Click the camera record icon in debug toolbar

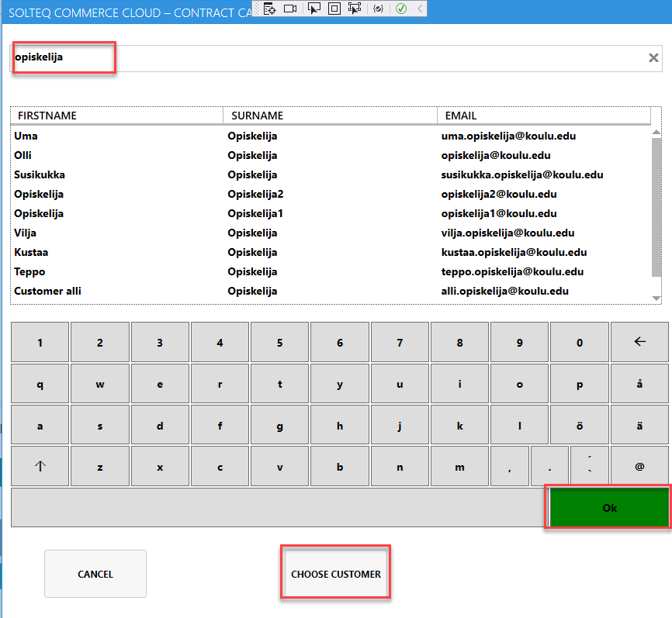(x=290, y=9)
